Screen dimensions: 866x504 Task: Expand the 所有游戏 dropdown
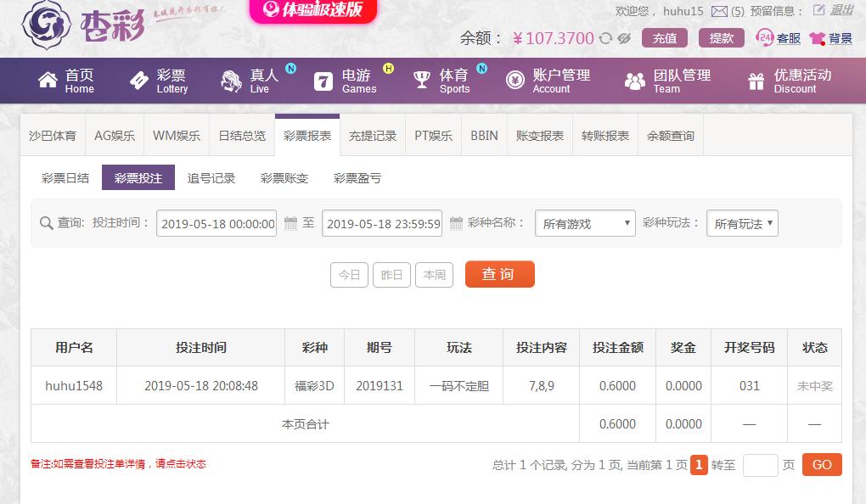tap(585, 223)
